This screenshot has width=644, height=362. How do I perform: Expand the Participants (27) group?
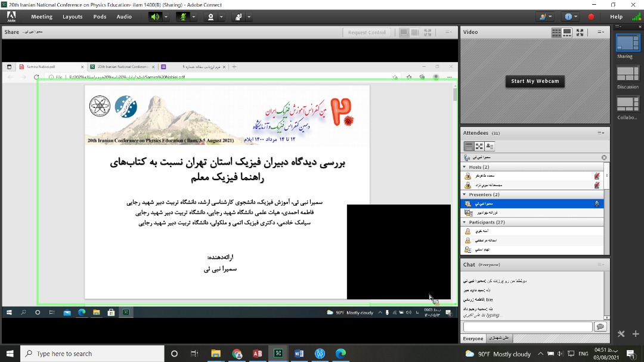[465, 223]
